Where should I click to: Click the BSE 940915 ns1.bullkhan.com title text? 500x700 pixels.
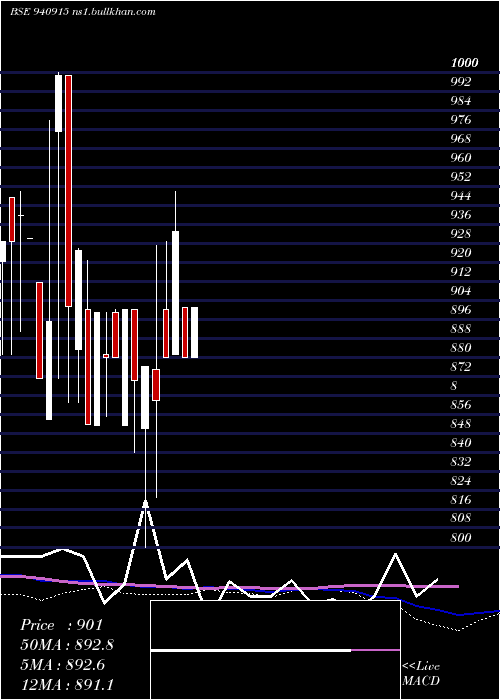point(83,12)
